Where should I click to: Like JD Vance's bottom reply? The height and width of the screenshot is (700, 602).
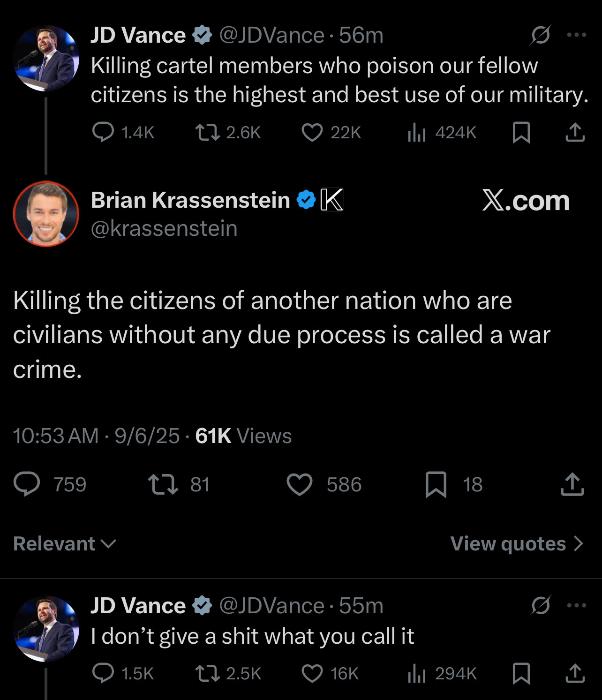tap(312, 674)
